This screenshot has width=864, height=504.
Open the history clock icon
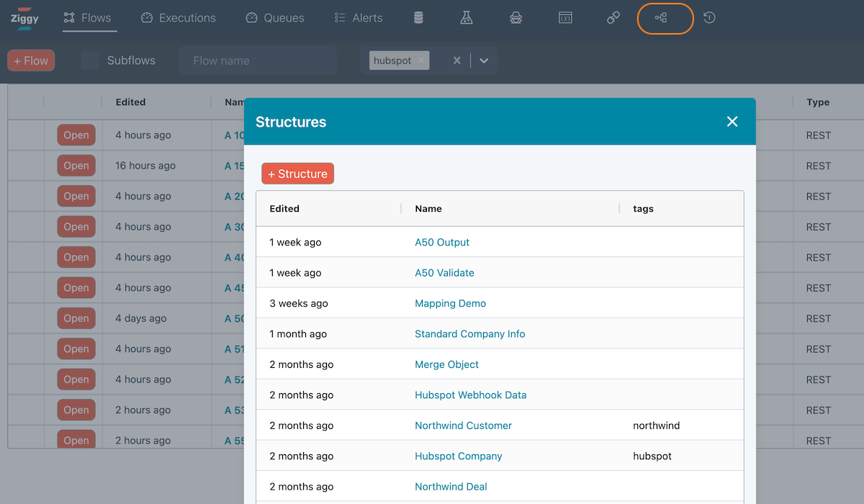[x=709, y=18]
